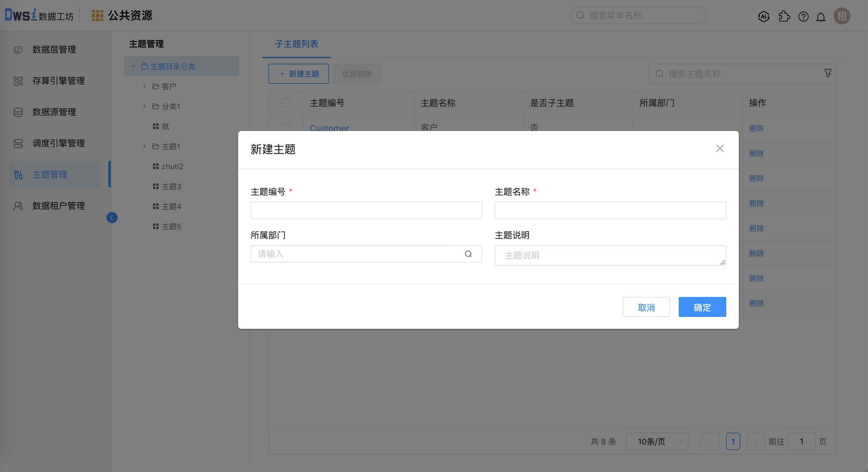Expand the 客户 folder in the tree
The width and height of the screenshot is (868, 472).
(x=145, y=86)
